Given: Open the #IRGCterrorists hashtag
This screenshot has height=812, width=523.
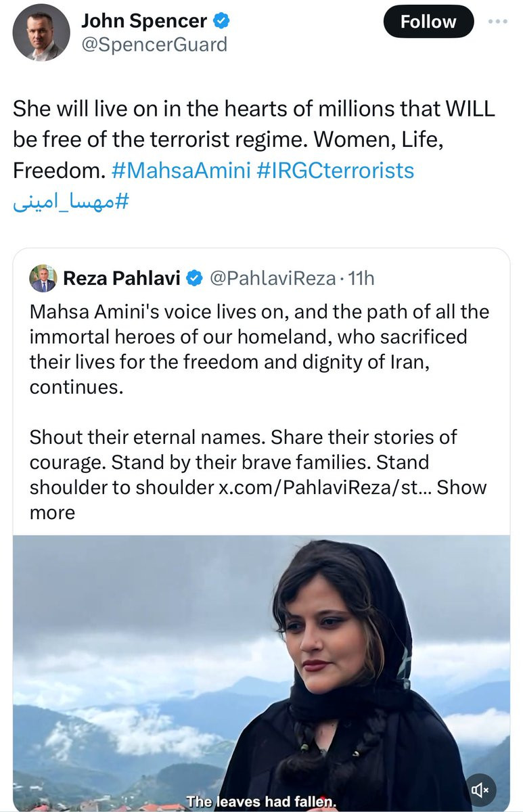Looking at the screenshot, I should coord(336,169).
